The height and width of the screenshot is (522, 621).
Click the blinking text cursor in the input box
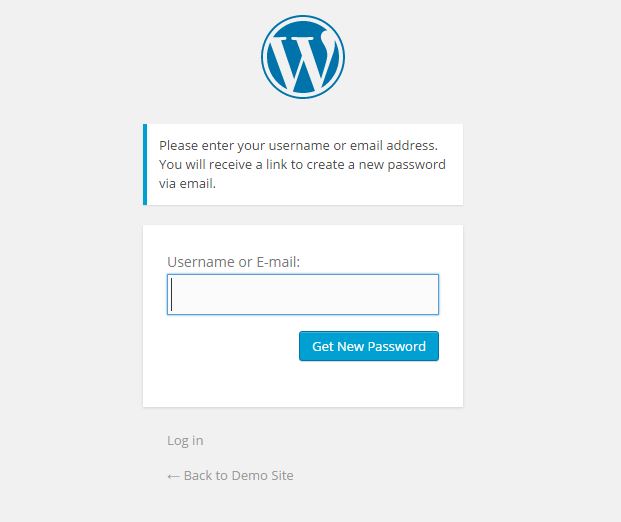[171, 294]
